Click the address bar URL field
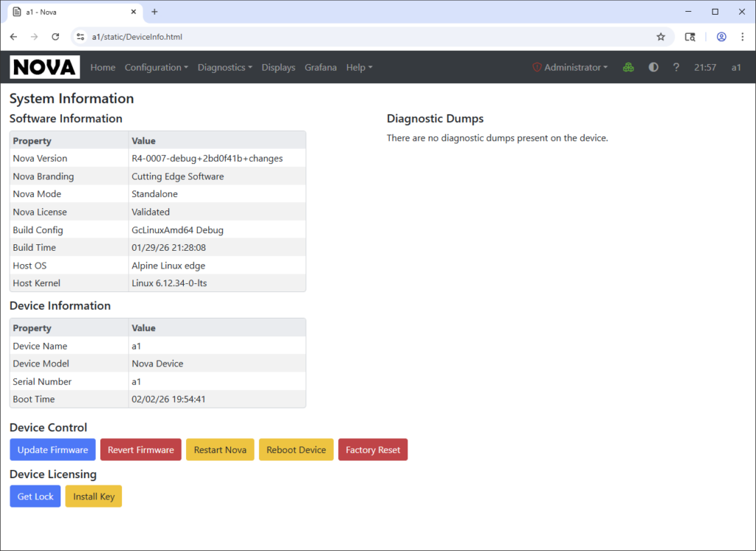The image size is (756, 551). coord(369,36)
